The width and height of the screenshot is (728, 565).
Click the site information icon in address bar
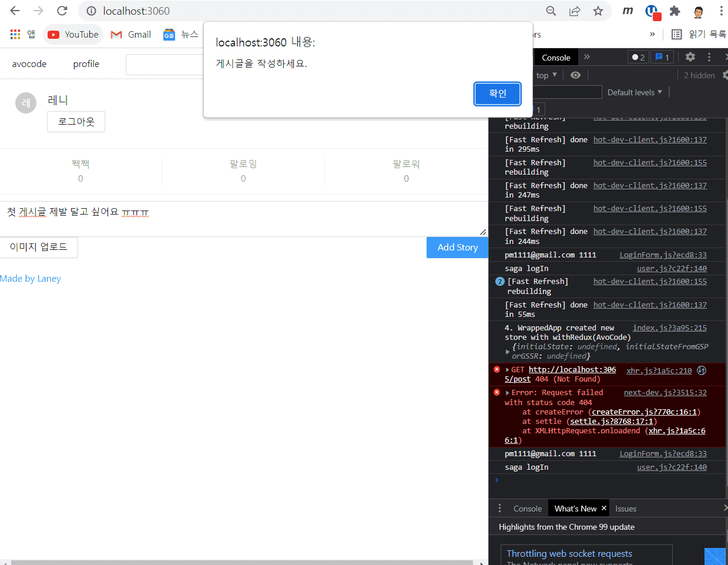click(91, 11)
